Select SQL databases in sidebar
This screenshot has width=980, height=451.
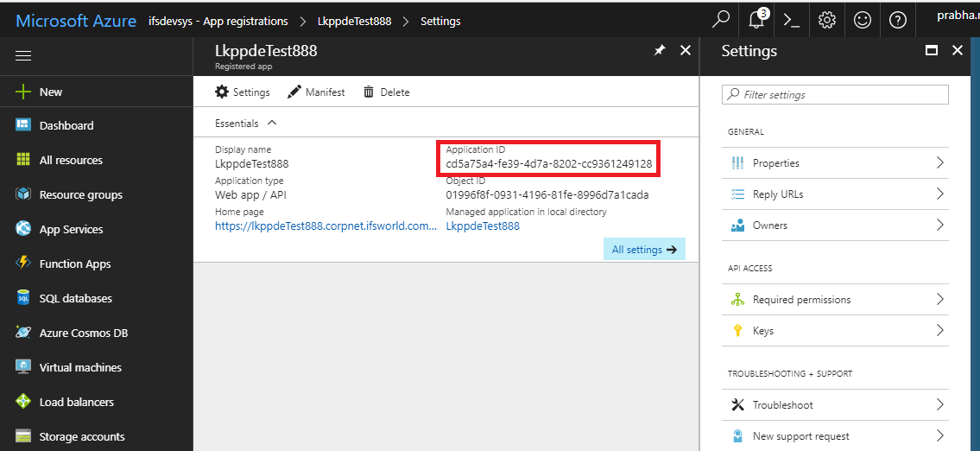coord(75,298)
